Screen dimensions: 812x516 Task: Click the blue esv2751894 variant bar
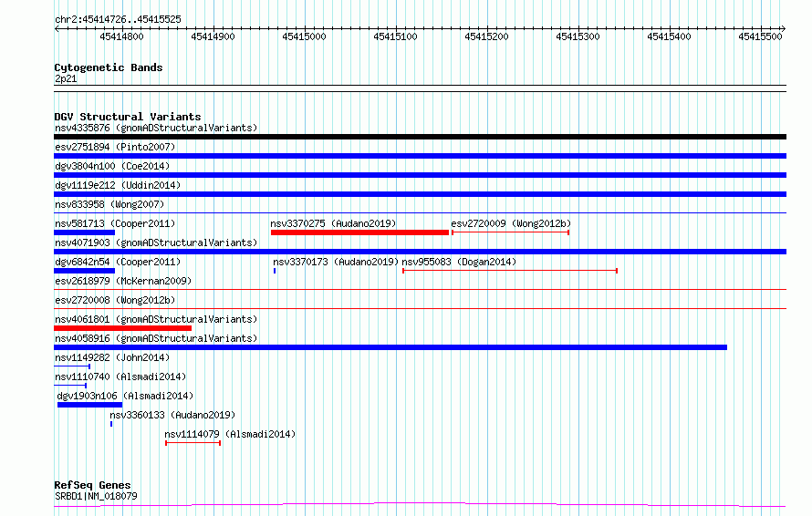420,156
